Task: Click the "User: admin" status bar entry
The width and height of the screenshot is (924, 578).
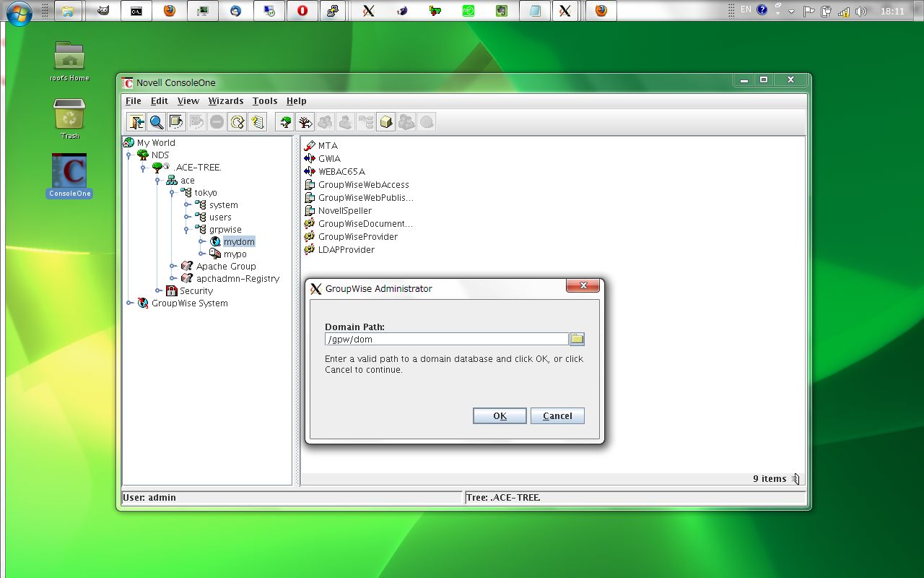Action: [x=292, y=498]
